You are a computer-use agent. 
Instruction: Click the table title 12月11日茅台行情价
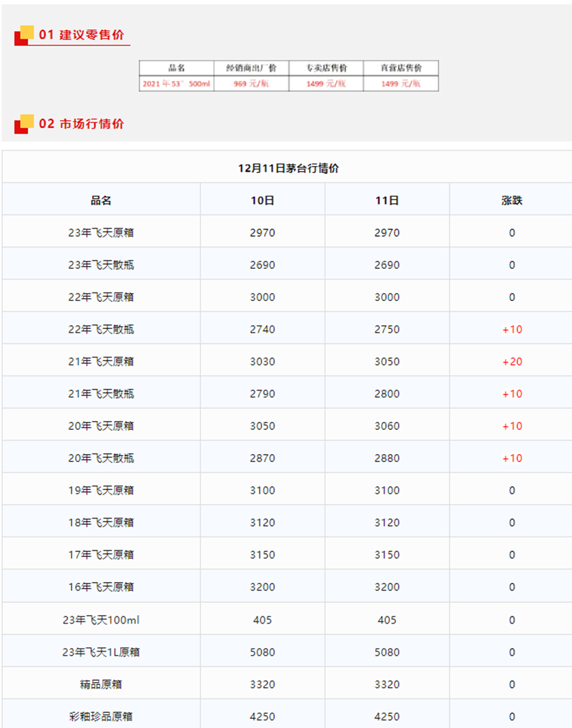[288, 168]
